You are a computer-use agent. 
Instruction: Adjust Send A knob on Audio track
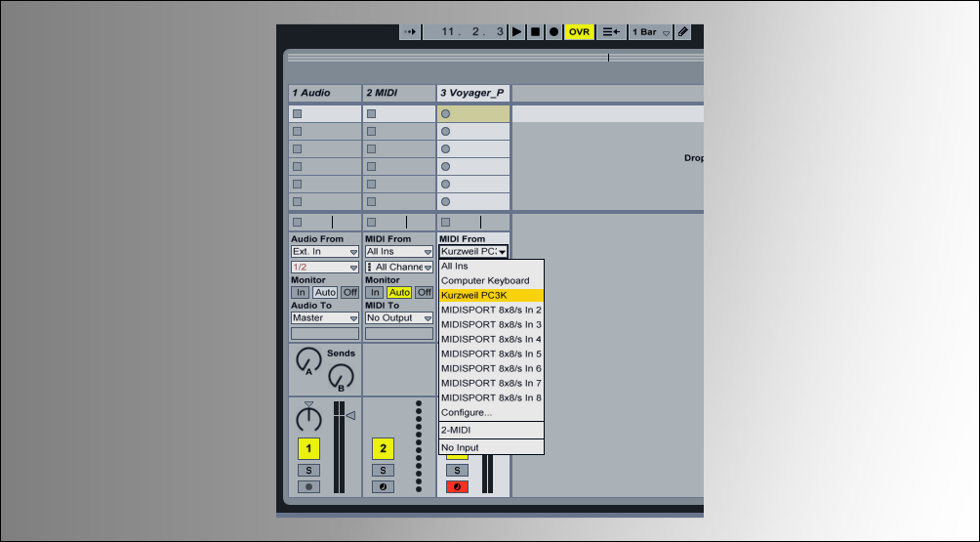(308, 360)
